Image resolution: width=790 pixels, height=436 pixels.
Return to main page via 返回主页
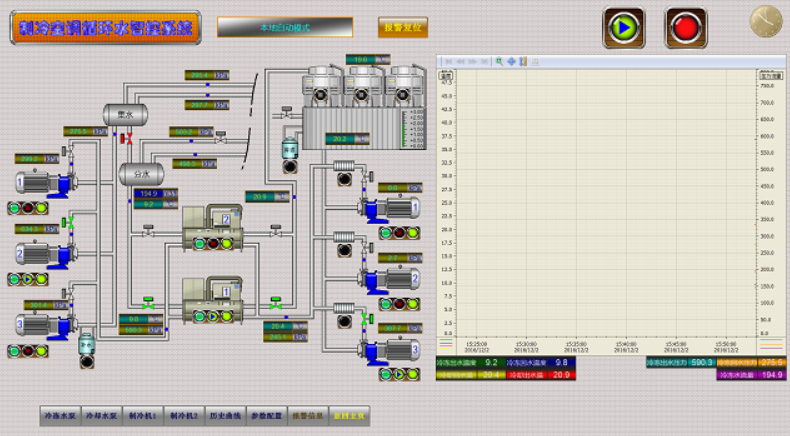(350, 414)
